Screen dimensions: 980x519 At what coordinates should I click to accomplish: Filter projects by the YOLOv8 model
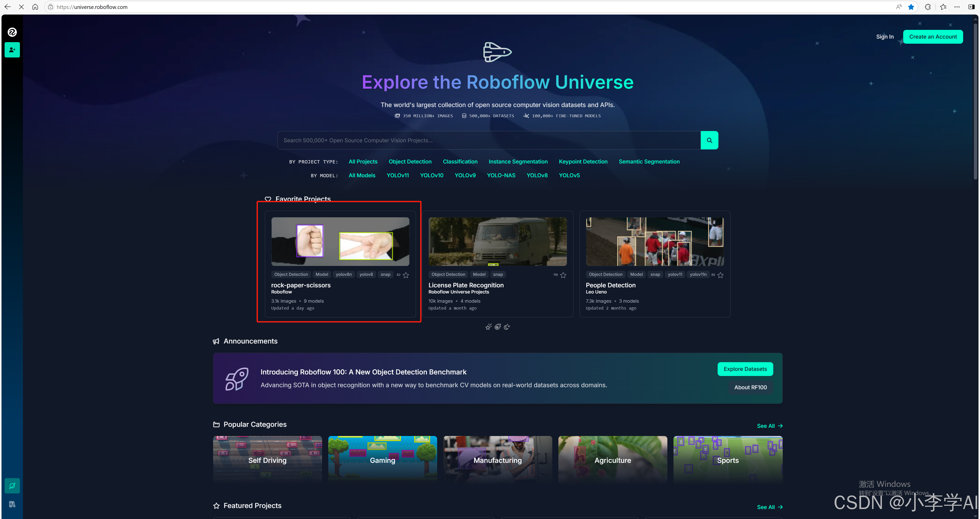[537, 175]
